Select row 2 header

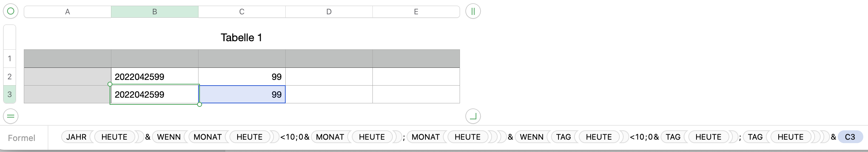pos(10,77)
